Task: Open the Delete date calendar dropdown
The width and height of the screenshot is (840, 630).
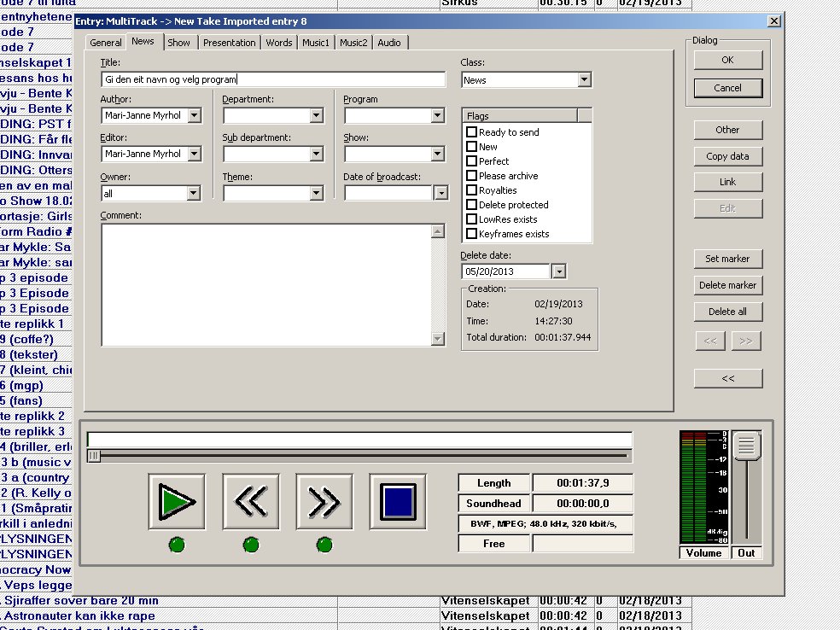Action: [x=559, y=271]
